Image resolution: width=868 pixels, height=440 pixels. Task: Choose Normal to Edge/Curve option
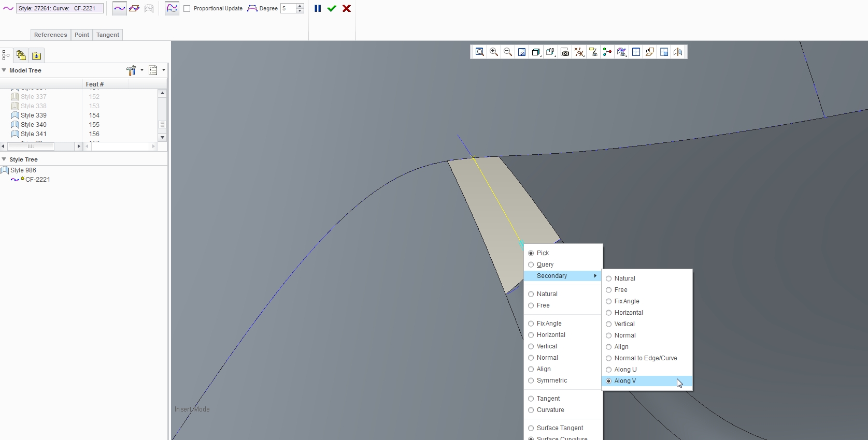(x=647, y=358)
